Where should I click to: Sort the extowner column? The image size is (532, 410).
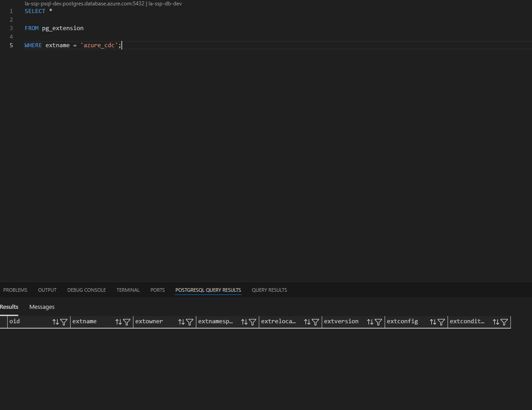[x=182, y=322]
